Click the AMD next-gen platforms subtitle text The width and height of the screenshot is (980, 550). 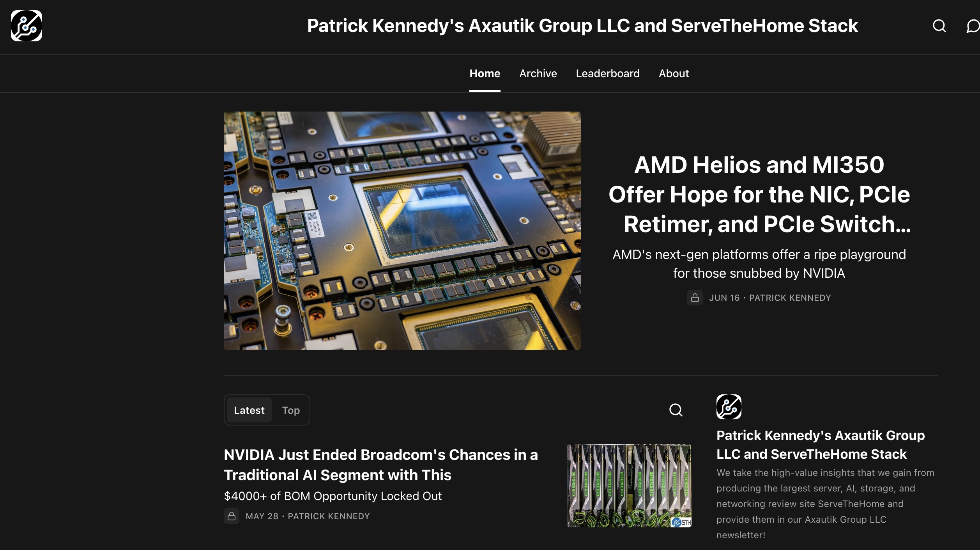[x=759, y=264]
